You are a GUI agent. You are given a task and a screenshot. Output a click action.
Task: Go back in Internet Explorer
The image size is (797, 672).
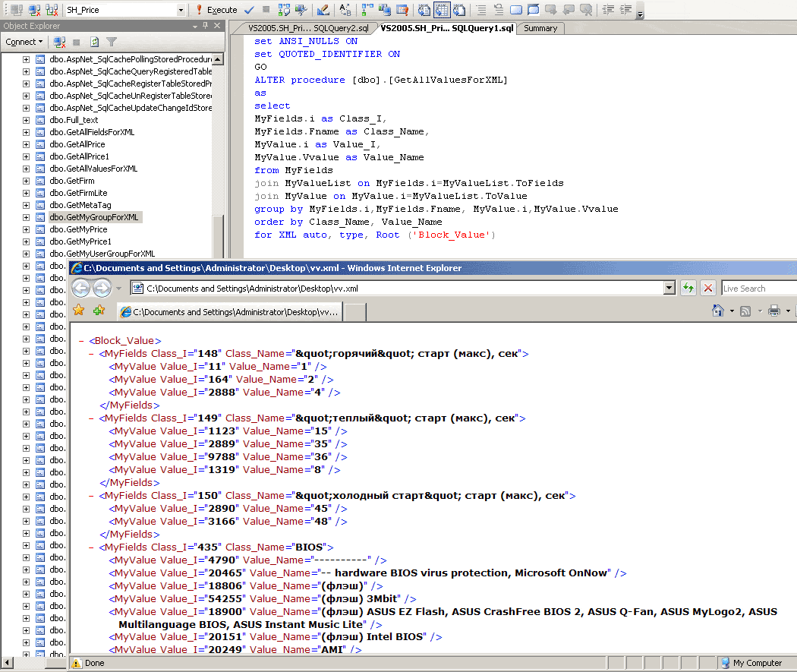click(80, 289)
